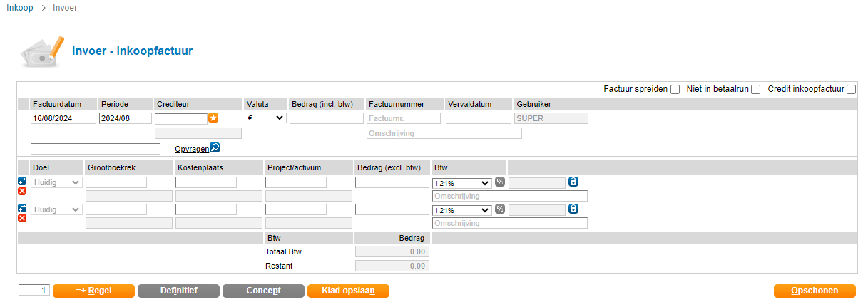Select Invoer in the breadcrumb
Image resolution: width=868 pixels, height=307 pixels.
click(x=65, y=8)
